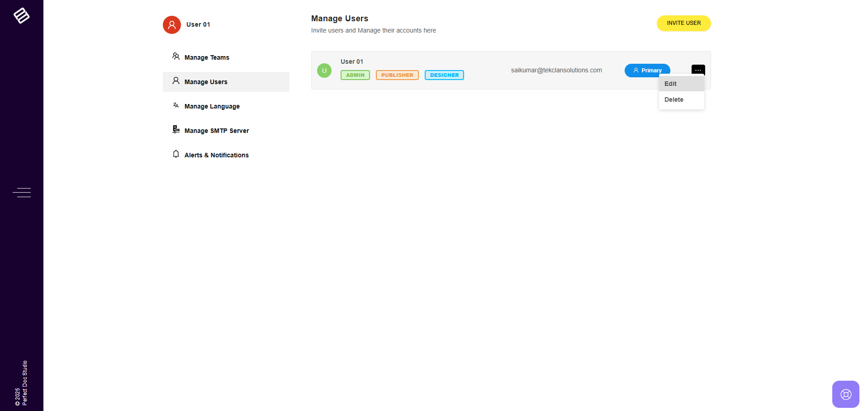Image resolution: width=868 pixels, height=411 pixels.
Task: Click the green U user avatar
Action: [x=324, y=71]
